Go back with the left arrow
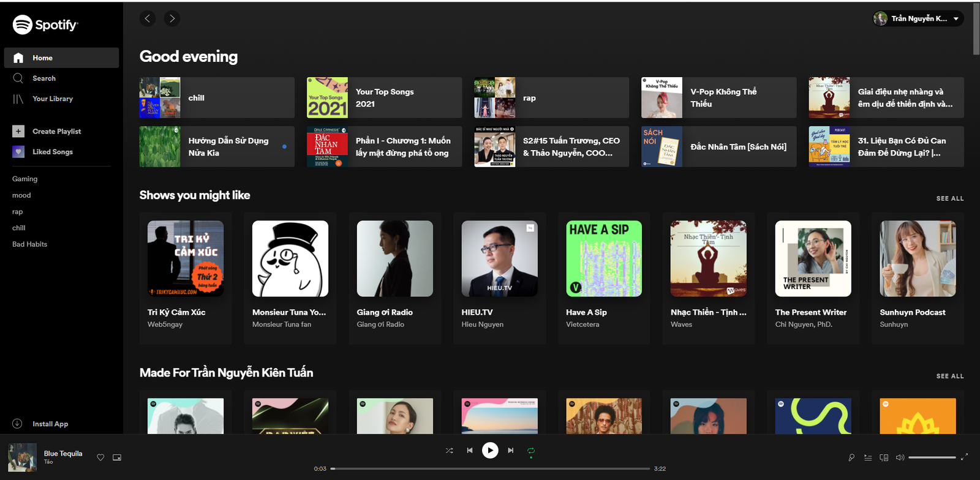The width and height of the screenshot is (980, 480). click(x=148, y=18)
